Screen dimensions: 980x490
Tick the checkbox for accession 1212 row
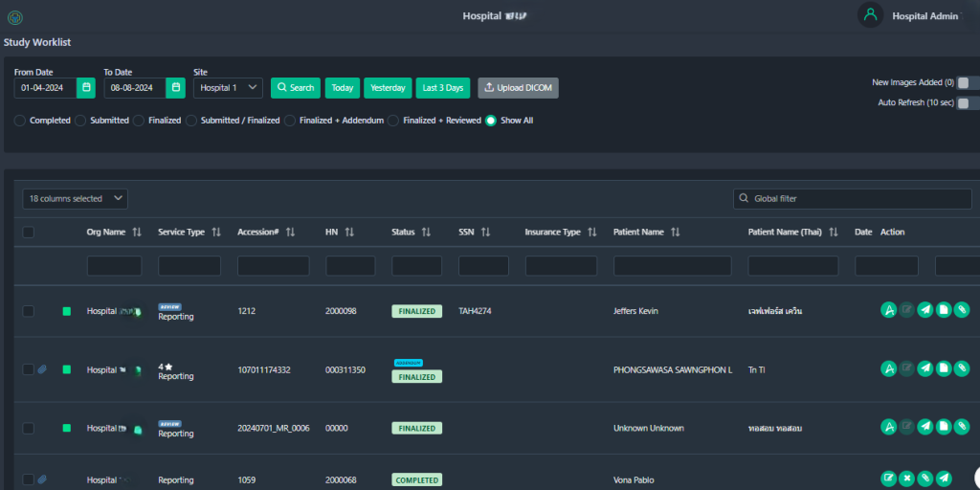29,311
